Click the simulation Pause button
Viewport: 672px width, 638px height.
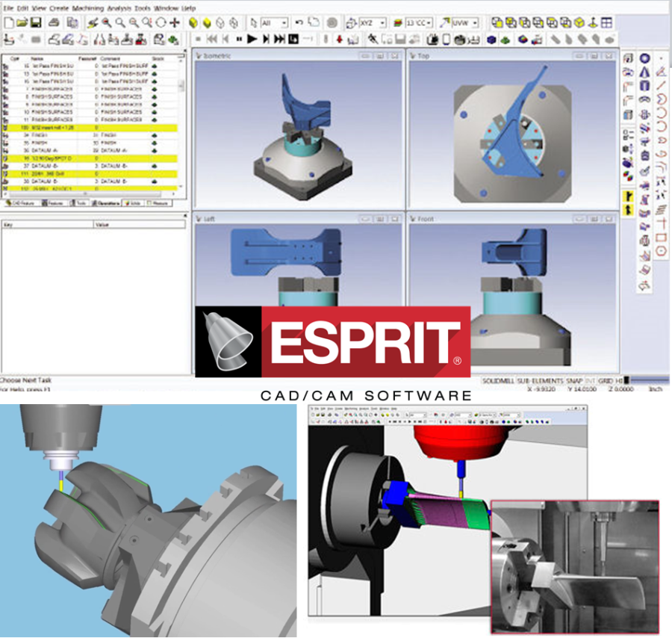[239, 38]
